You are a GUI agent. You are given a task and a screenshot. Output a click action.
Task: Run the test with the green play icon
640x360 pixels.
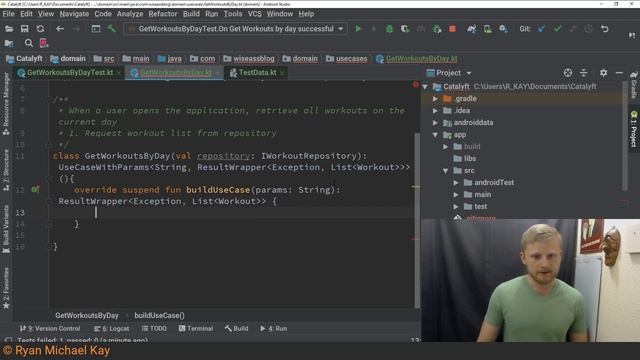coord(358,29)
